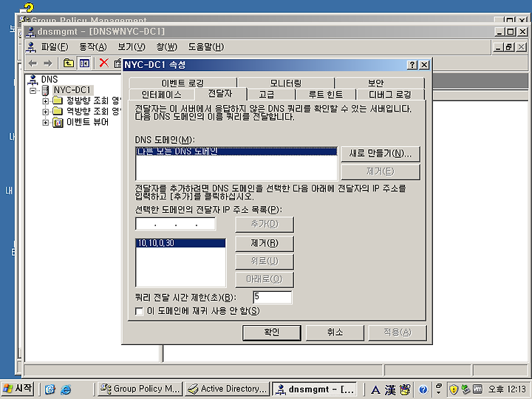
Task: Click the dialog help question-mark button
Action: [x=412, y=65]
